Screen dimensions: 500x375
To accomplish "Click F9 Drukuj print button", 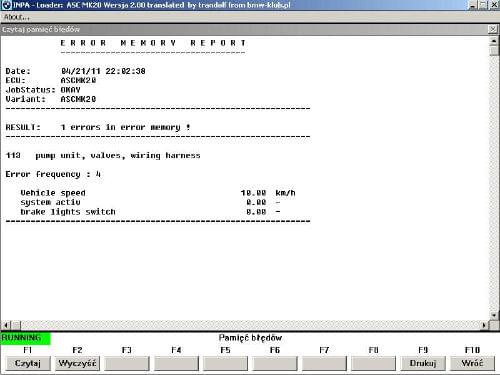I will click(x=423, y=363).
